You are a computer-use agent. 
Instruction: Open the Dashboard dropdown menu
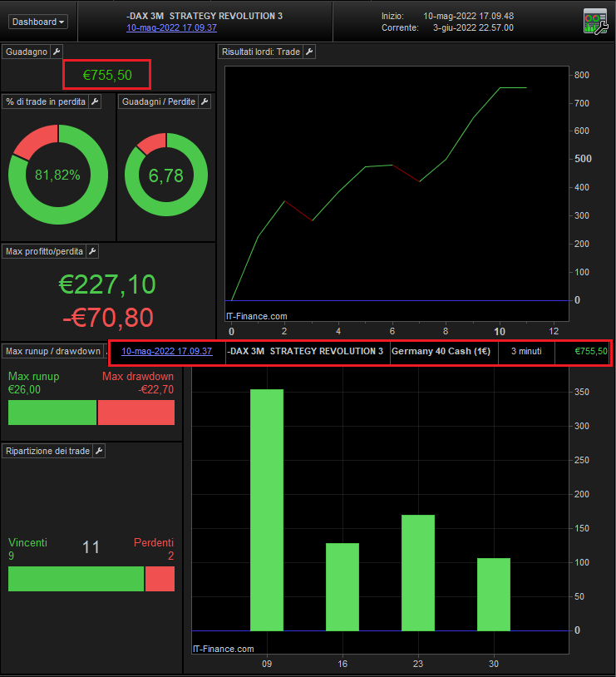click(x=38, y=22)
